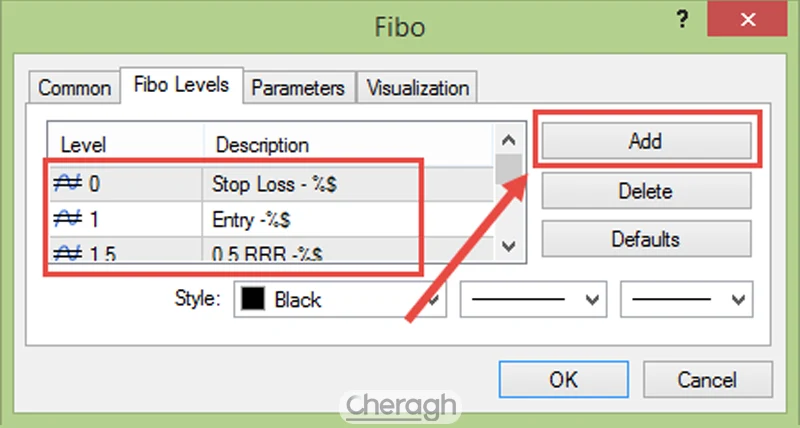Switch to the Common tab

click(x=73, y=88)
